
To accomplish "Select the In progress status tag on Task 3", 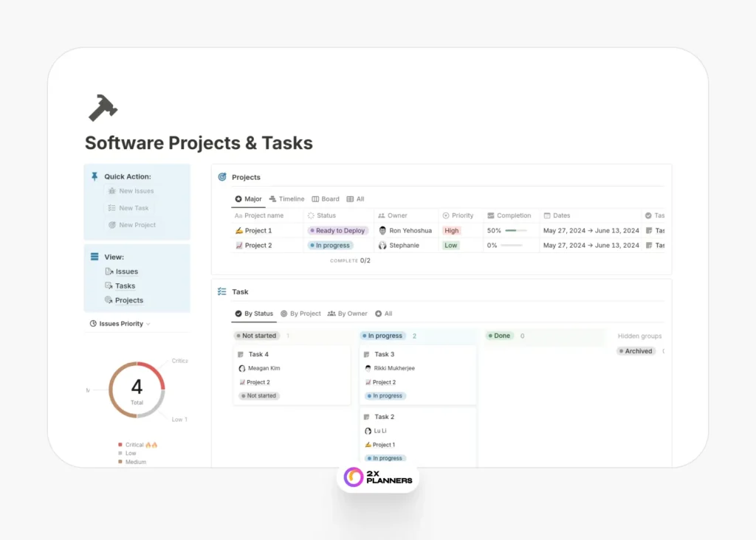I will point(385,396).
